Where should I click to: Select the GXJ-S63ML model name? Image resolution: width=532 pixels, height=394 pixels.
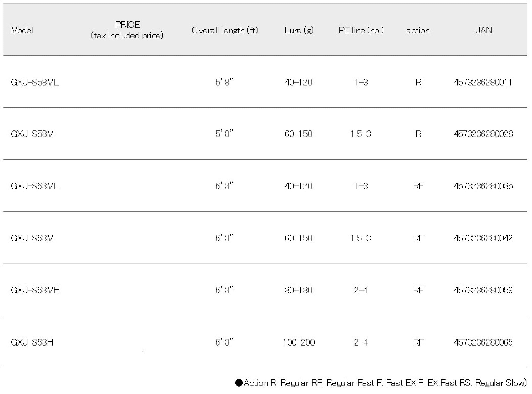[35, 186]
